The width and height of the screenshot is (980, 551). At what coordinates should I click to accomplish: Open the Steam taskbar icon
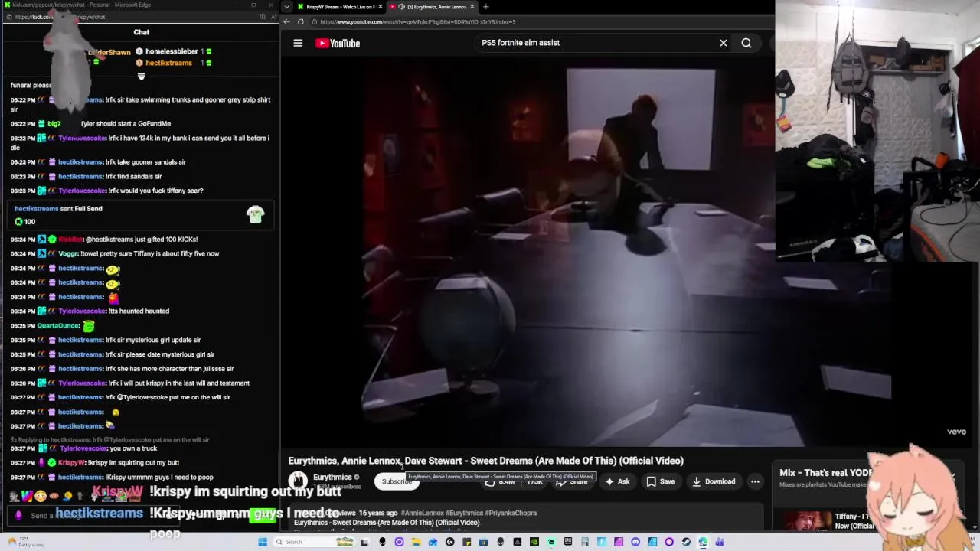click(x=686, y=542)
